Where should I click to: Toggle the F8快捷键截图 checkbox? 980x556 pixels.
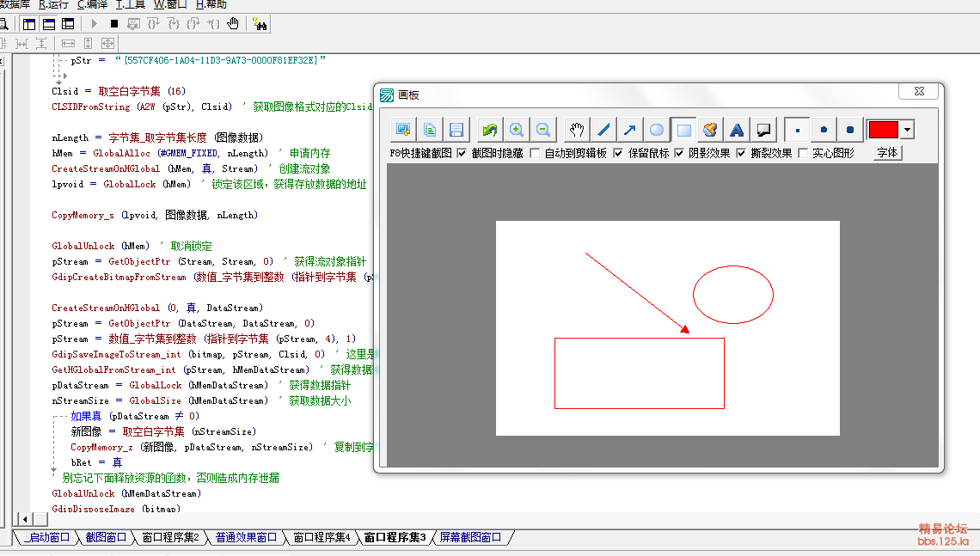click(462, 153)
